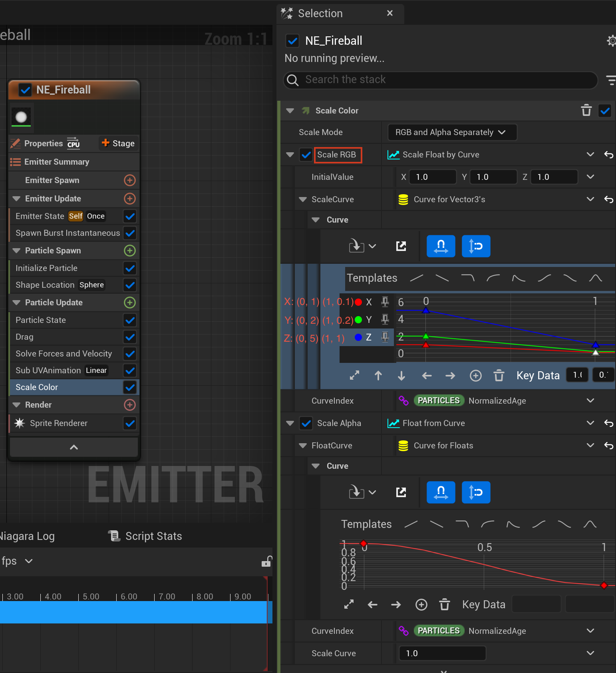Image resolution: width=616 pixels, height=673 pixels.
Task: Click horizontal snapping in Scale Alpha curve
Action: pyautogui.click(x=441, y=492)
